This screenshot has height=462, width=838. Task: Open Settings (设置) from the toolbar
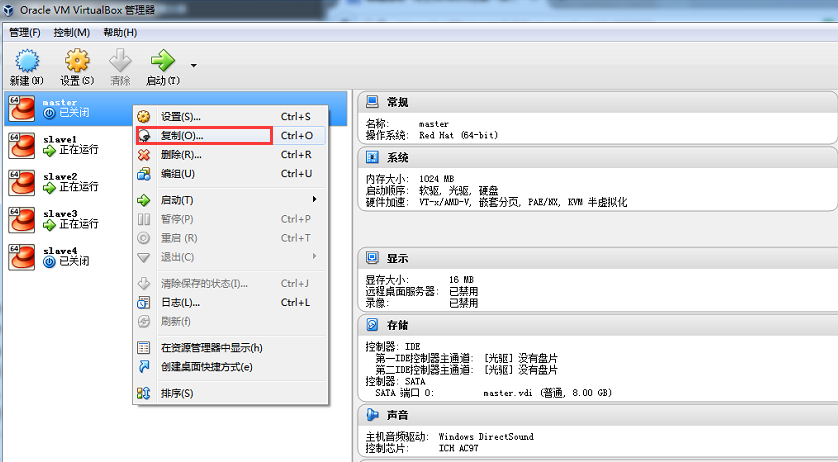(77, 67)
